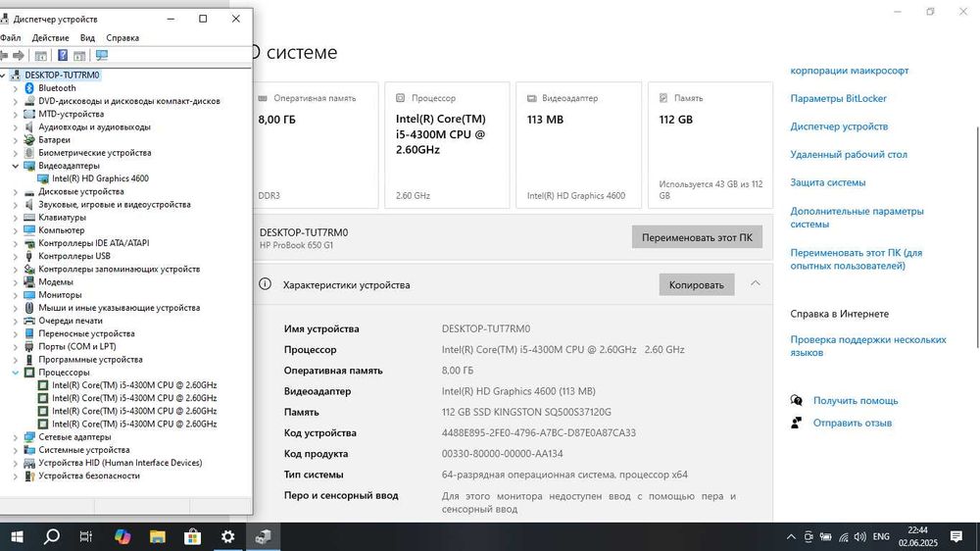Click the Intel HD Graphics 4600 device icon
The height and width of the screenshot is (551, 980).
(x=43, y=178)
